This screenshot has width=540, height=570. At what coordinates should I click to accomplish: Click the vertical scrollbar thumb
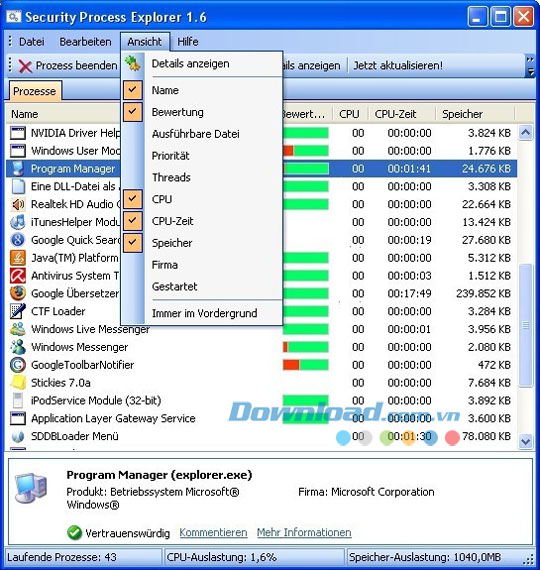(x=526, y=325)
